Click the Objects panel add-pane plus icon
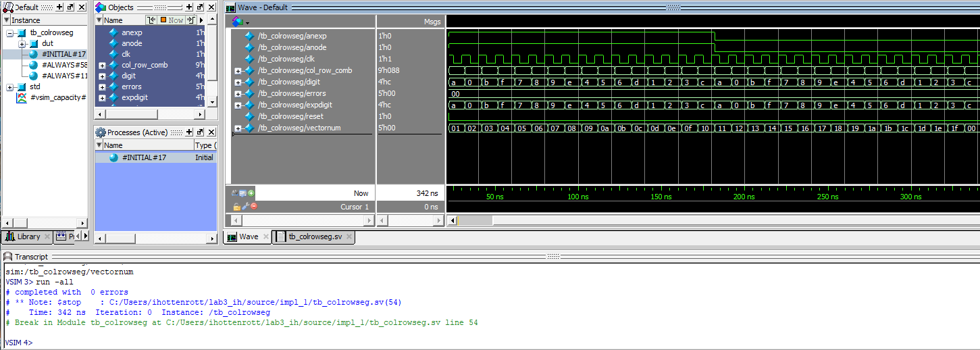This screenshot has width=980, height=350. point(188,7)
